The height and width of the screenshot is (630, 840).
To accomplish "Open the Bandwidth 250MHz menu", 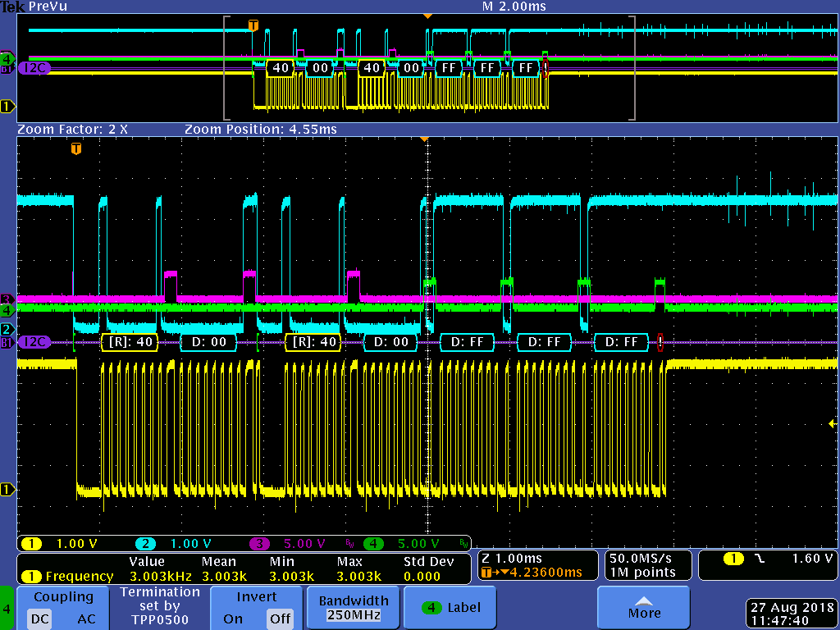I will 354,608.
